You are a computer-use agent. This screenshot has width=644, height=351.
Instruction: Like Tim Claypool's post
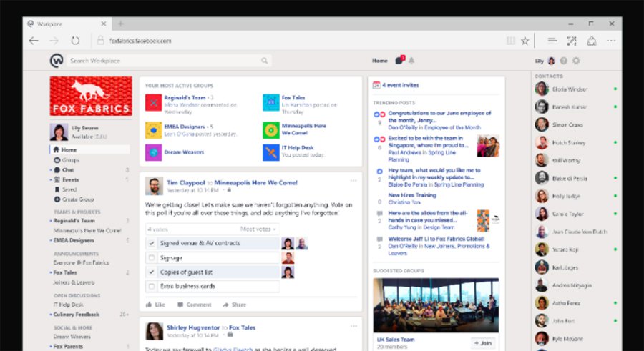coord(155,305)
